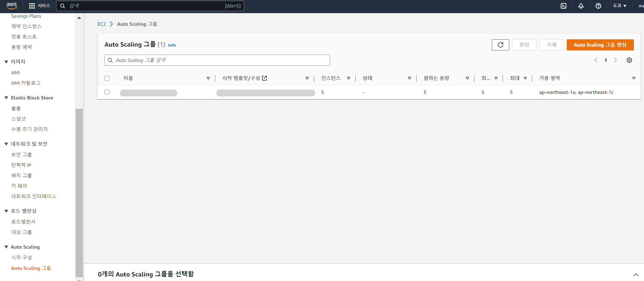Screen dimensions: 644x281
Task: Click the table search magnifier icon
Action: click(x=110, y=60)
